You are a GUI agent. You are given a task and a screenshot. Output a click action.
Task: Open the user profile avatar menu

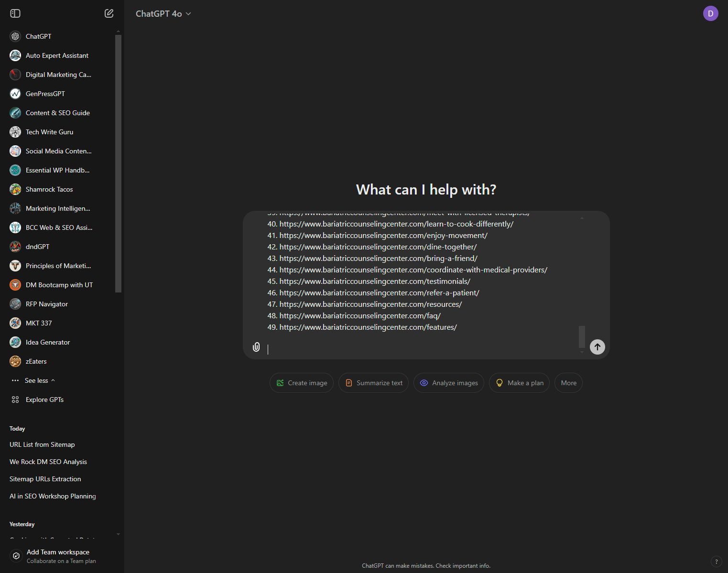[x=710, y=13]
